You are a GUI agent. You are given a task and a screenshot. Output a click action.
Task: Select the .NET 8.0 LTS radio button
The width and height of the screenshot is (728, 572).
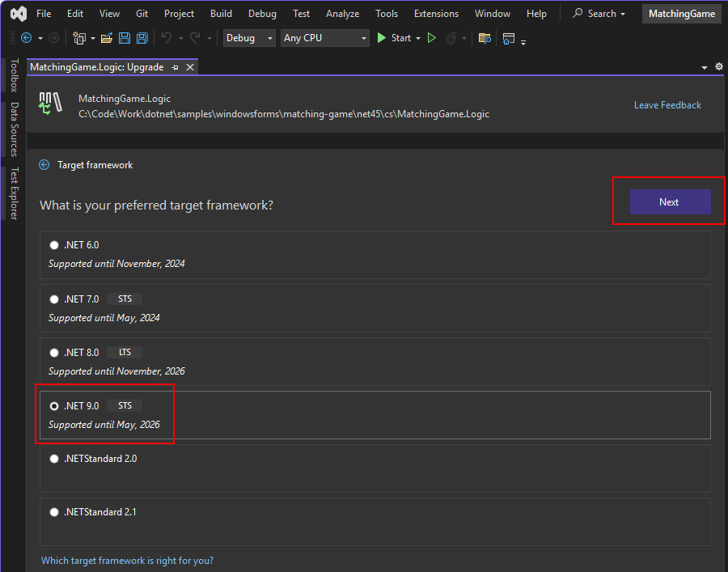[x=54, y=352]
